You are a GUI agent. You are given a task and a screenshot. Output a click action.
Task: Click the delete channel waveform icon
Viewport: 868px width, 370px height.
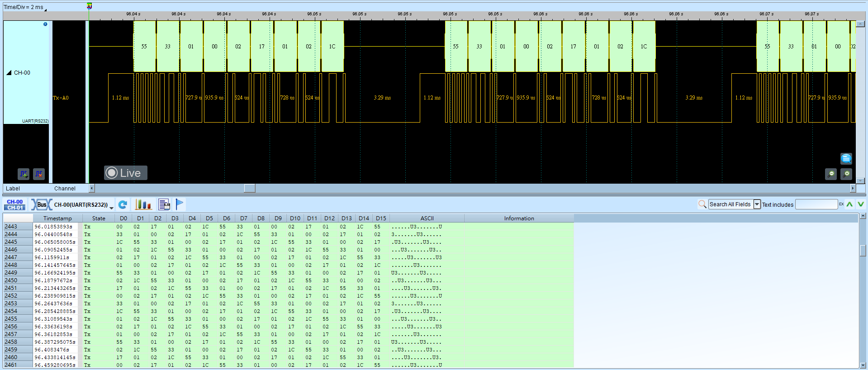[39, 174]
